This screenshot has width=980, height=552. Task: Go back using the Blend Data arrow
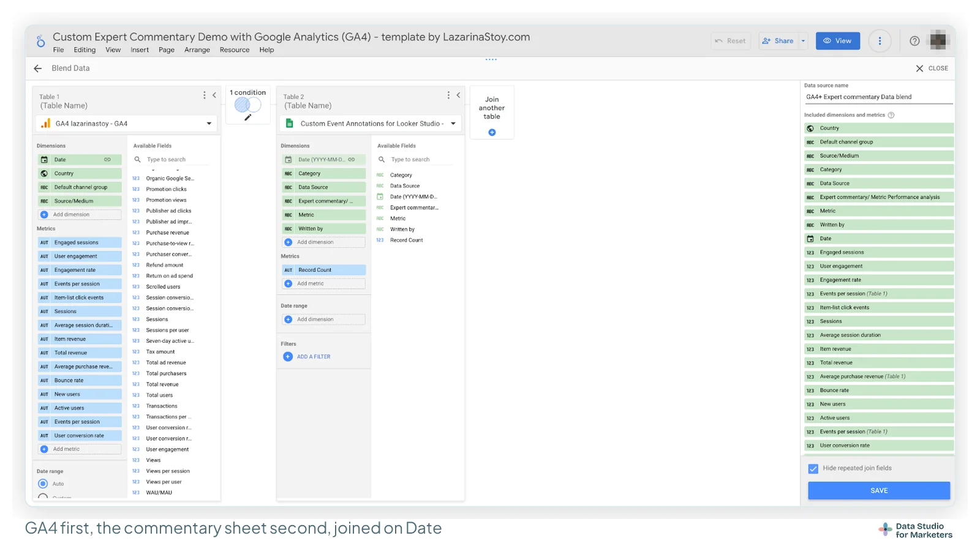[x=38, y=69]
